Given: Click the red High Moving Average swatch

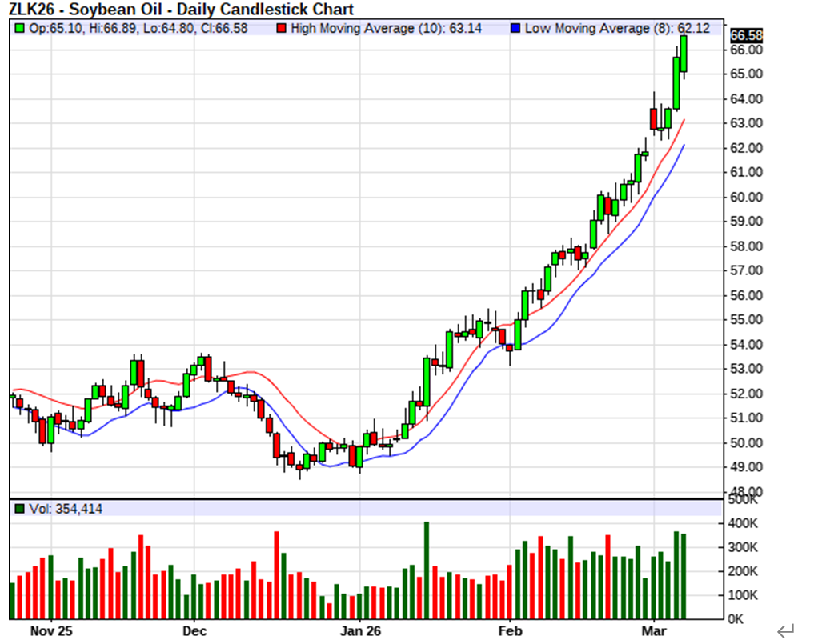Looking at the screenshot, I should [x=283, y=28].
